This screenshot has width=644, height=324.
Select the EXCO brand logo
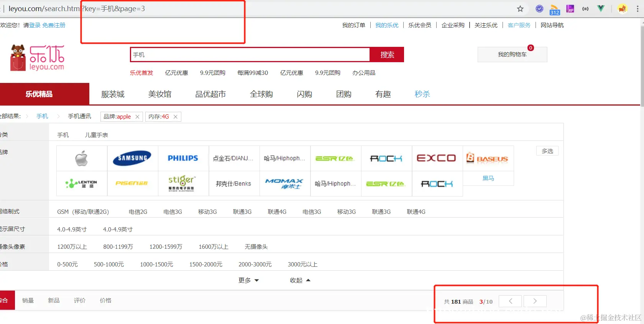(437, 158)
